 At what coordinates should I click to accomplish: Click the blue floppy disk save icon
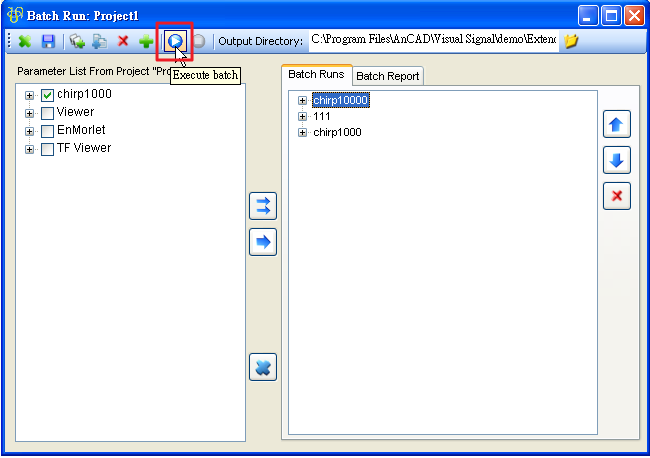tap(48, 42)
